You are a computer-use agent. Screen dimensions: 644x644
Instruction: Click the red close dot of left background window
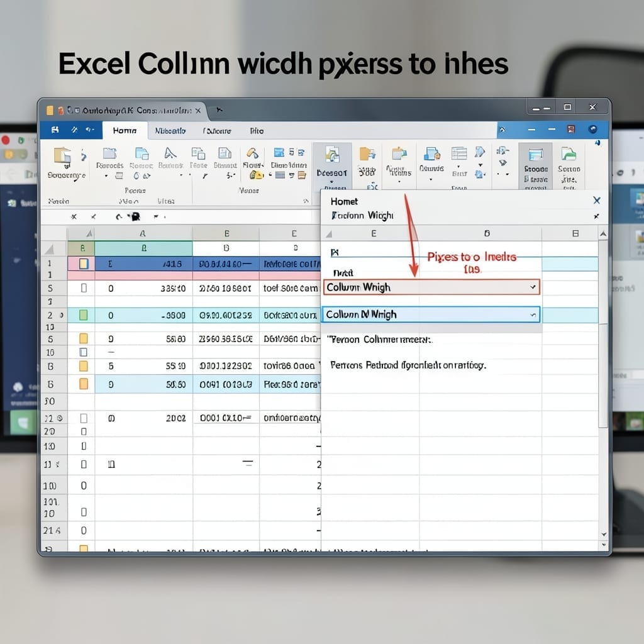pyautogui.click(x=6, y=140)
